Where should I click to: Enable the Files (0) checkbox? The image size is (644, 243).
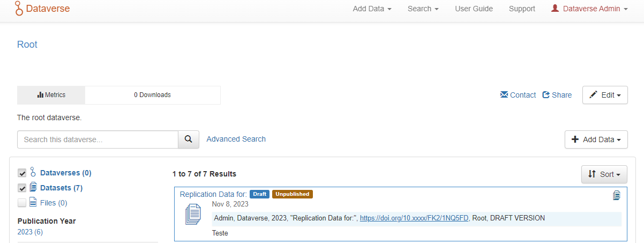click(22, 203)
